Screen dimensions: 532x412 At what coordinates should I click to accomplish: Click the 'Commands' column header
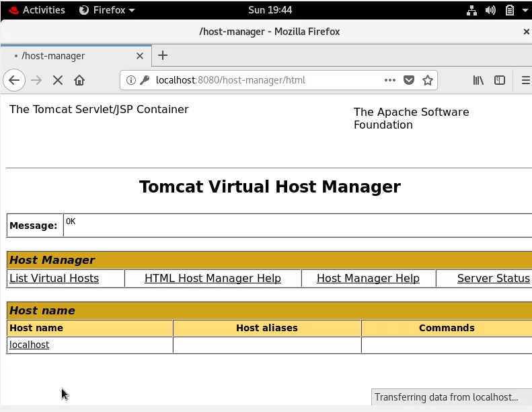pos(447,328)
